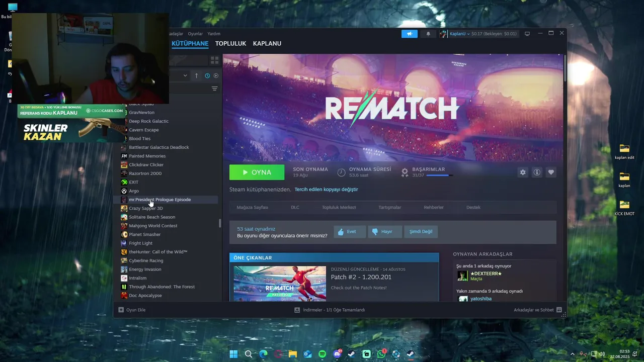This screenshot has height=362, width=644.
Task: Recommend the game with Evet
Action: click(x=350, y=232)
